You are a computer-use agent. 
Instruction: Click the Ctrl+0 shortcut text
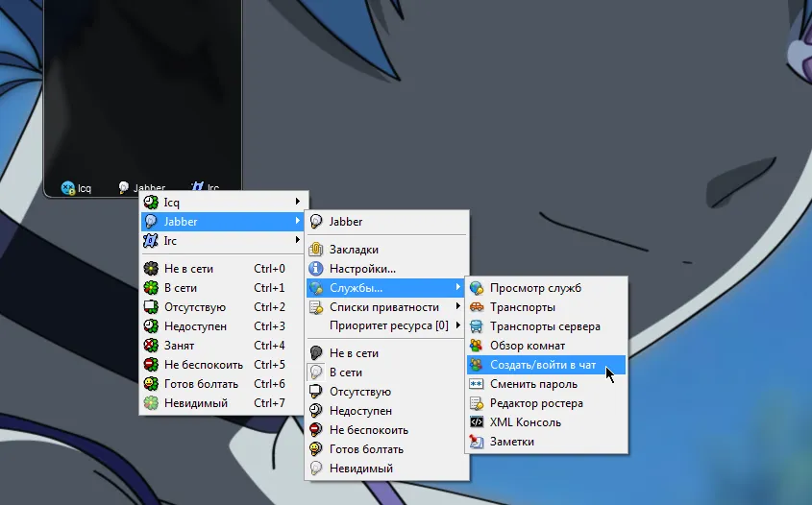(x=269, y=269)
